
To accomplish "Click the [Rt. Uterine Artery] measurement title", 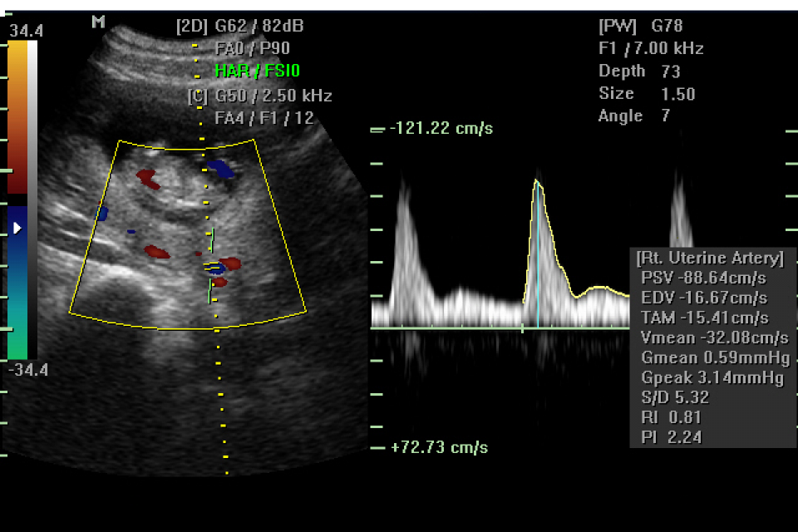I will click(x=710, y=258).
